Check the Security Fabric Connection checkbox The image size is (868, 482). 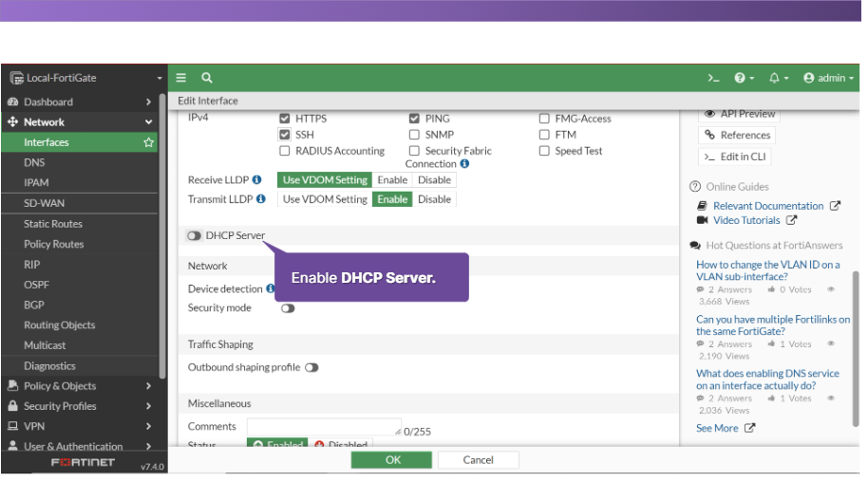coord(414,151)
